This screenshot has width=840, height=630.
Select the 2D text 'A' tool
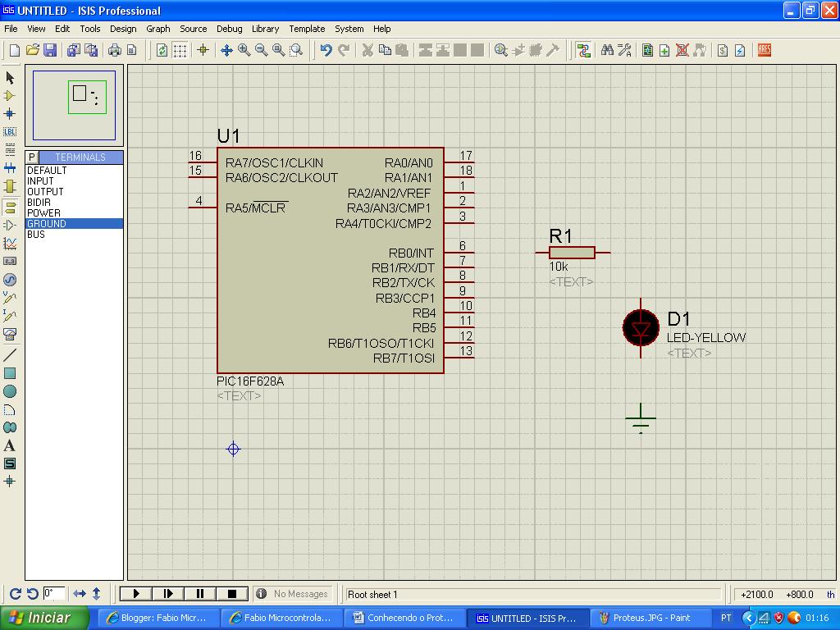[x=10, y=445]
